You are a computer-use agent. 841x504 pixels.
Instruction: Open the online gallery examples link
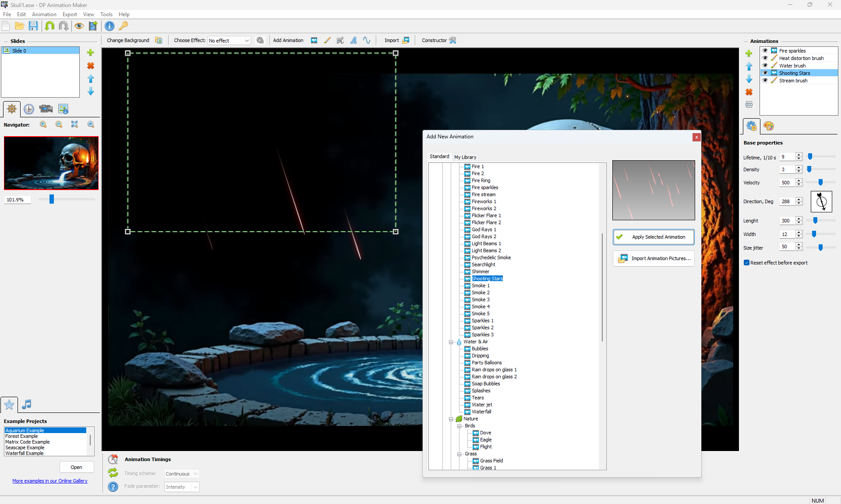(50, 481)
